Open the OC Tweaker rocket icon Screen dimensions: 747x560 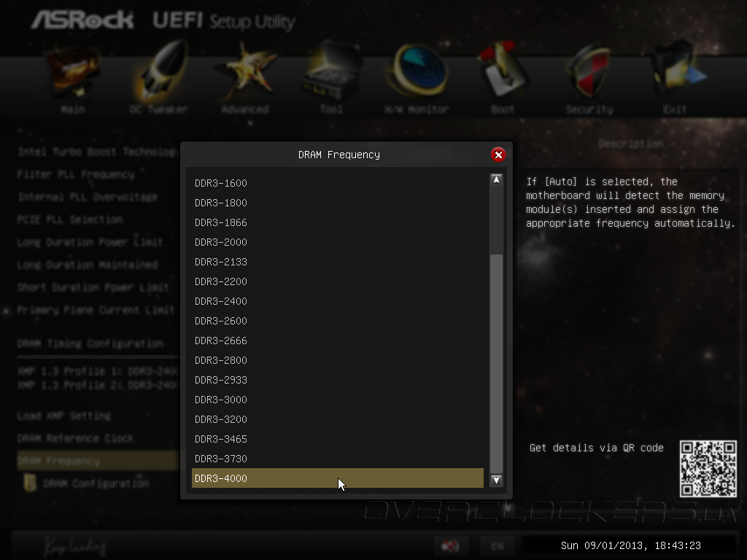pos(160,70)
